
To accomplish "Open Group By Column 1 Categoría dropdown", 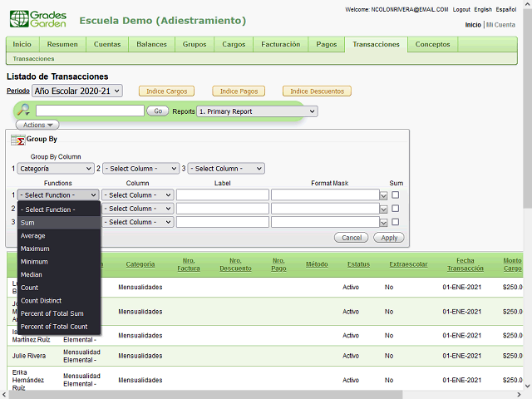I will pos(56,169).
